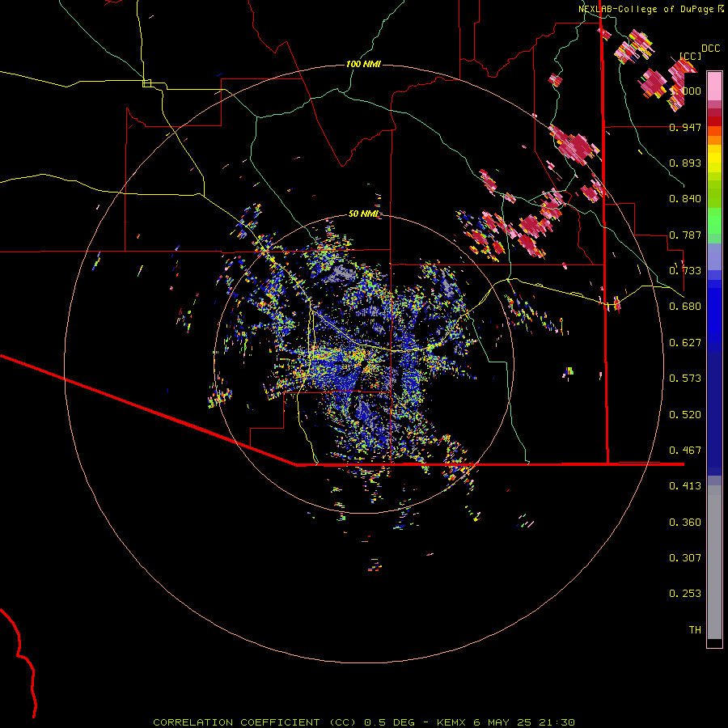Click the TH label by the color bar

pos(695,630)
